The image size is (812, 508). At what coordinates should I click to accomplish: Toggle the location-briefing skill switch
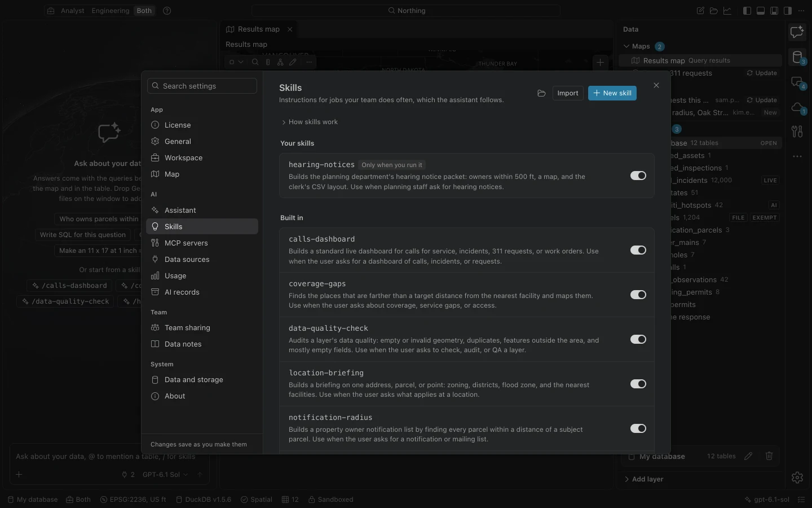coord(638,384)
